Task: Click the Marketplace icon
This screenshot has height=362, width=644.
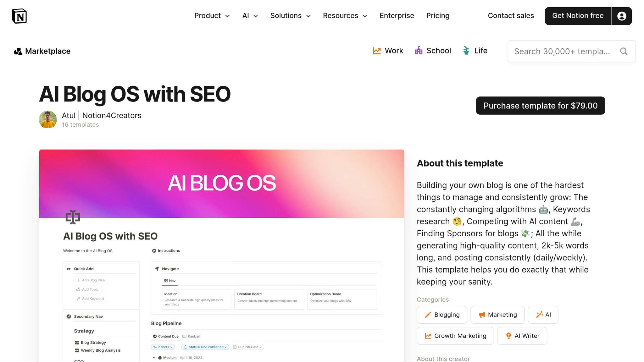Action: [18, 51]
